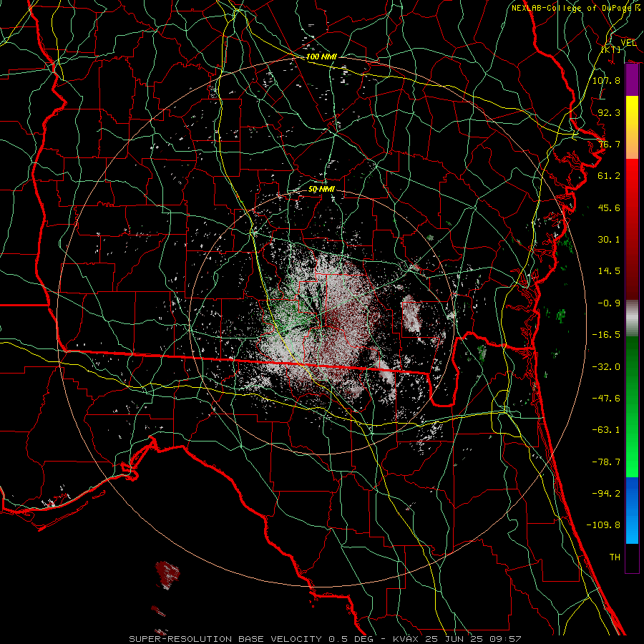This screenshot has height=644, width=644.
Task: Click the -94.2 velocity scale value
Action: (606, 494)
